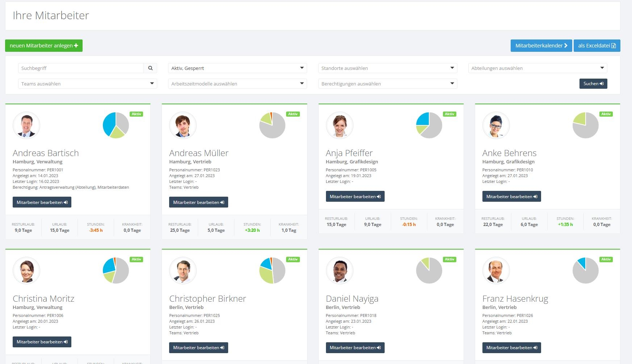This screenshot has height=364, width=632.
Task: Click Christopher Birkner's profile photo
Action: (183, 271)
